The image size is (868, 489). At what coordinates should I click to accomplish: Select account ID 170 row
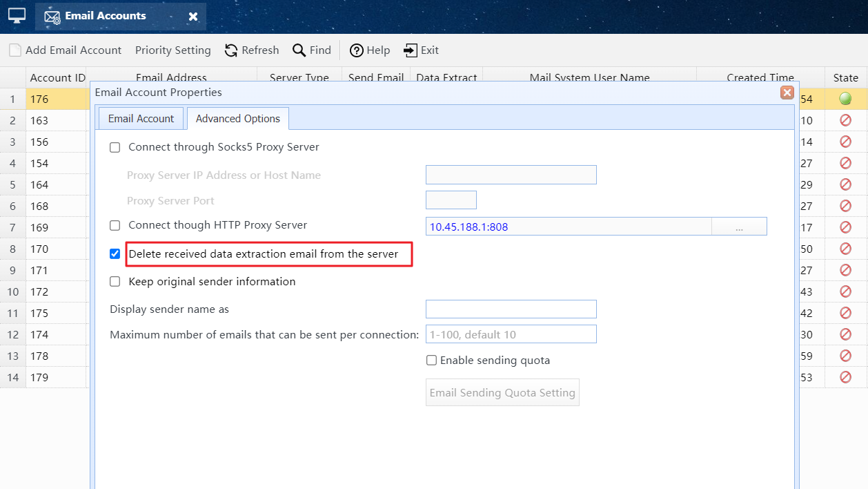click(58, 249)
